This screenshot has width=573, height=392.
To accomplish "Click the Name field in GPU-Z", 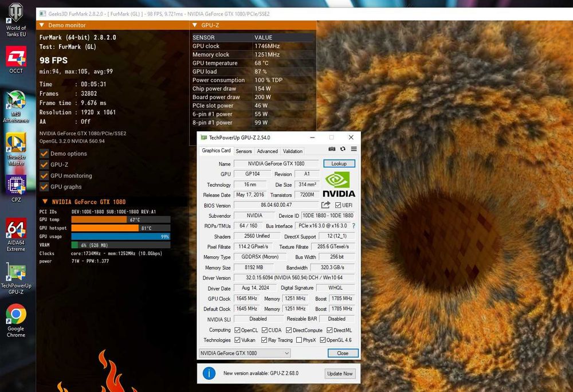I will [x=276, y=164].
